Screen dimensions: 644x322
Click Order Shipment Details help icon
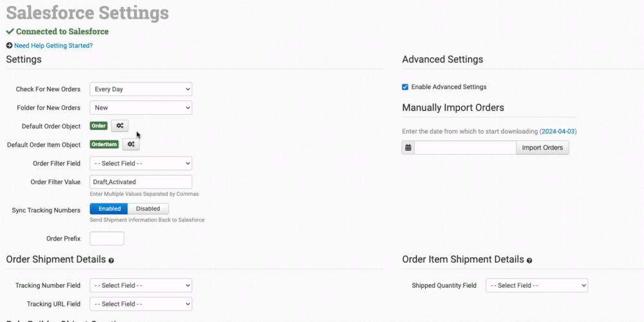point(111,261)
